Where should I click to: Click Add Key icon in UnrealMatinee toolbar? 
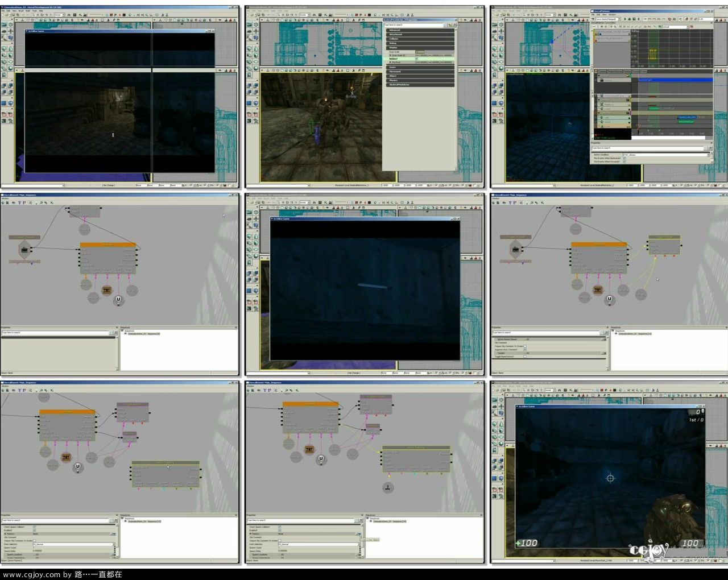click(x=593, y=19)
